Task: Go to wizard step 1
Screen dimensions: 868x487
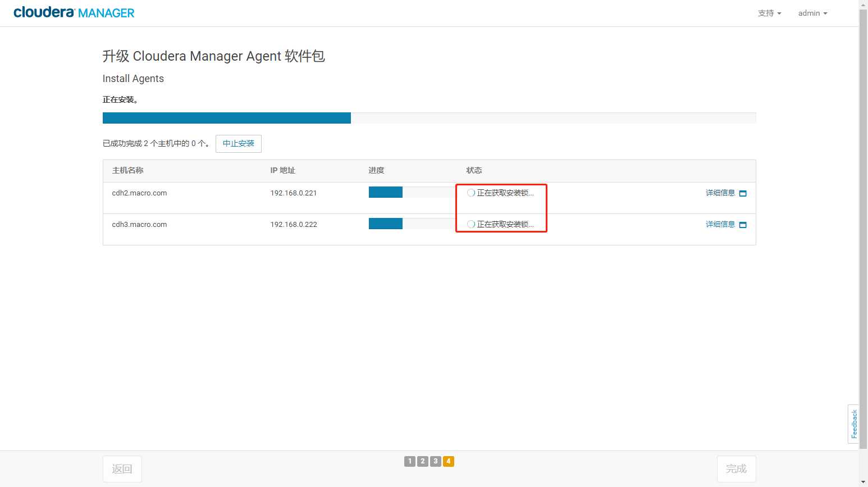Action: tap(410, 461)
